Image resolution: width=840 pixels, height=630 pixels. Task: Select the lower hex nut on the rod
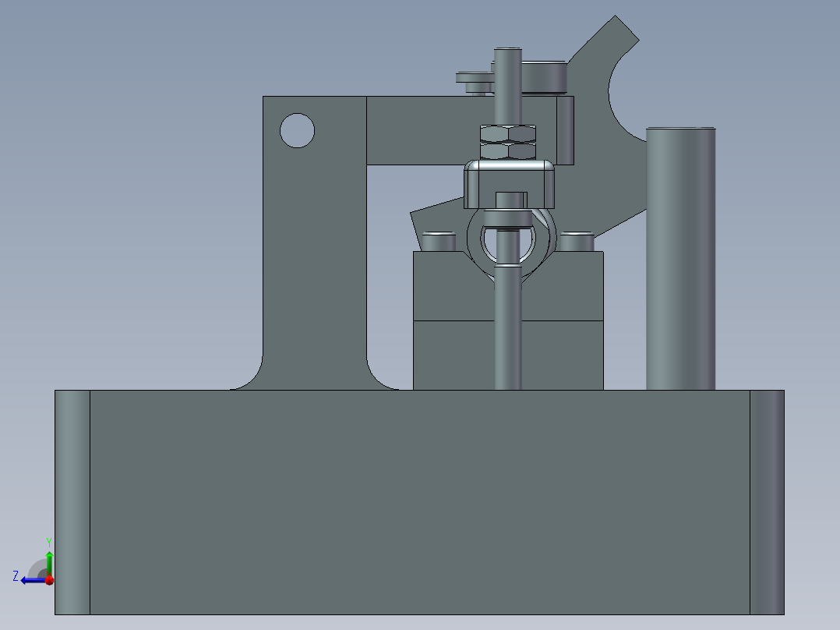click(x=507, y=150)
